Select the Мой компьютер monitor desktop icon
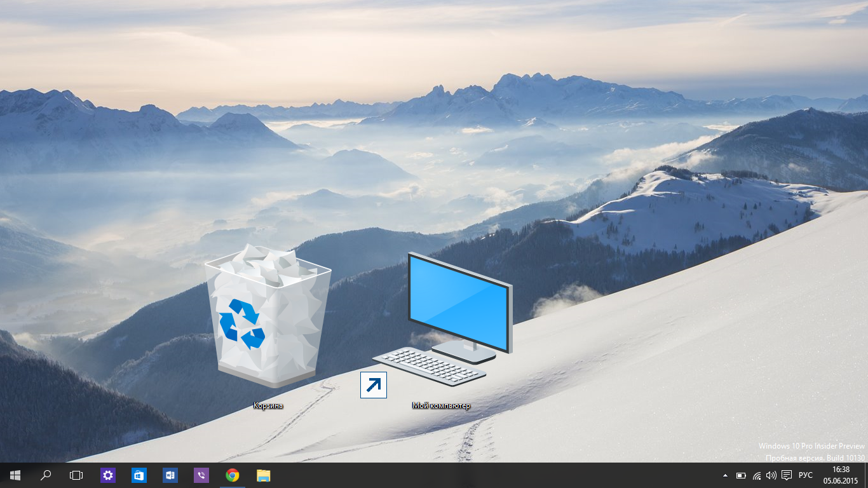Screen dimensions: 868x488 coord(445,318)
